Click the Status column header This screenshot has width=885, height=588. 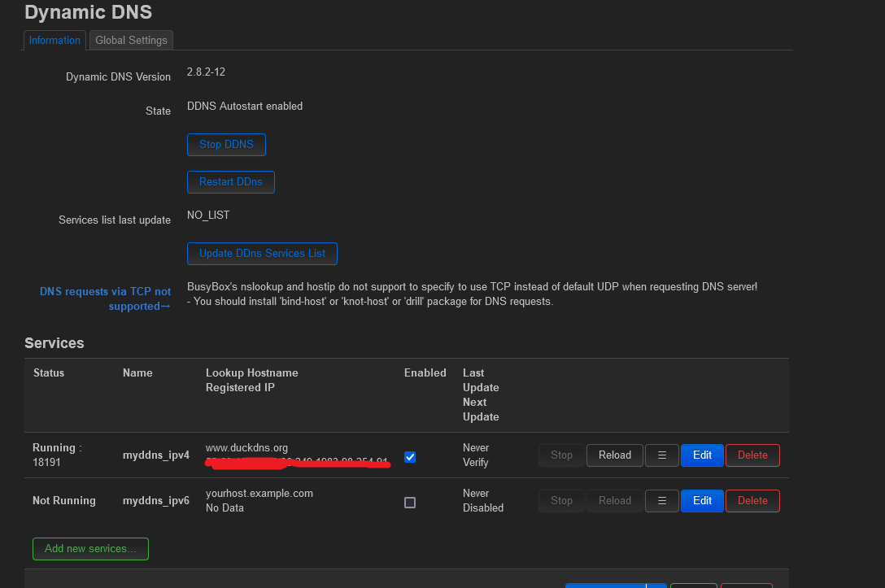[49, 372]
